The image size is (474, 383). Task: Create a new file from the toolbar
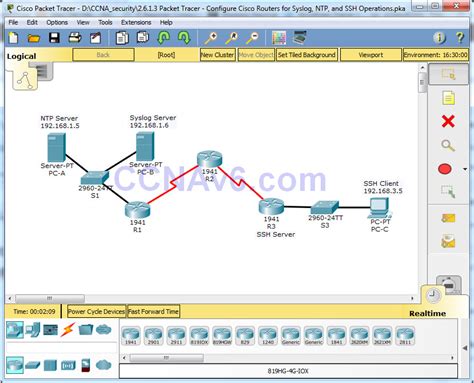click(x=13, y=38)
